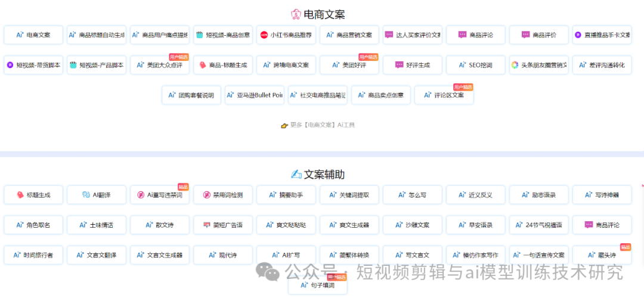Launch the 文言文翻译 tool
Image resolution: width=644 pixels, height=298 pixels.
coord(97,255)
